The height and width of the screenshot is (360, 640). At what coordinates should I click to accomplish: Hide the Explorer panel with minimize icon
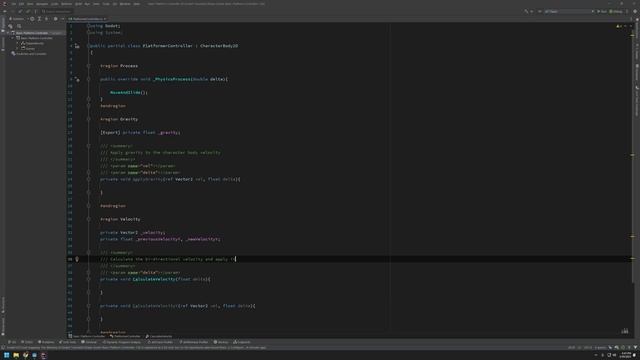coord(62,19)
